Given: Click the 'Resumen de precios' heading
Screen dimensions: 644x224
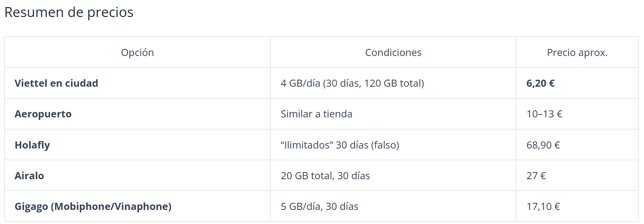Looking at the screenshot, I should pyautogui.click(x=69, y=12).
